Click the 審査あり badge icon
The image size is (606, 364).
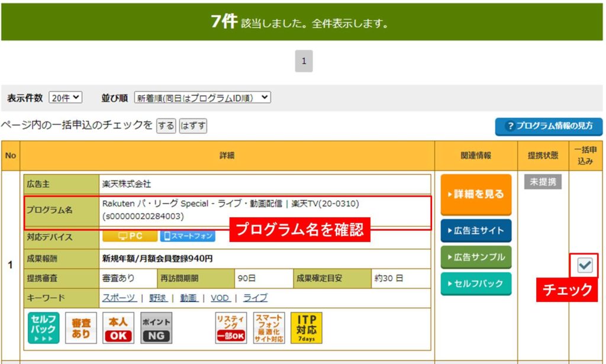(80, 328)
